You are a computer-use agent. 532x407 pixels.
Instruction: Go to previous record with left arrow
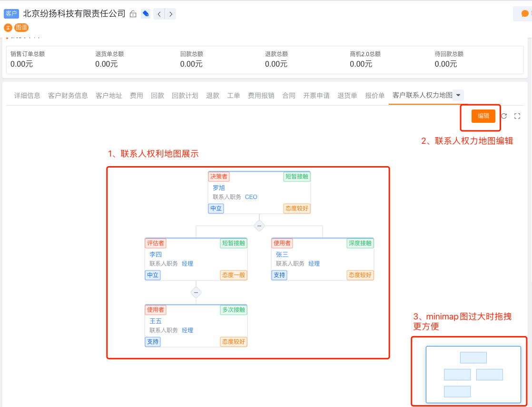[x=159, y=14]
